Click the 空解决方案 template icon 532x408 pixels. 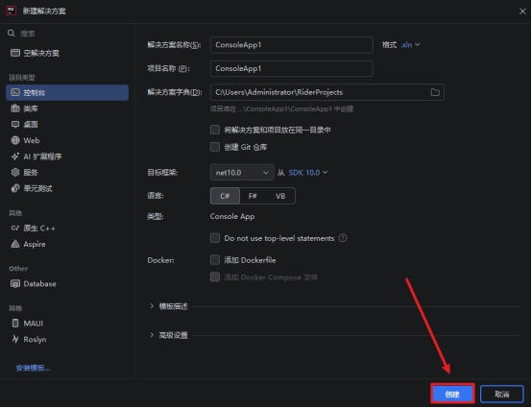15,53
